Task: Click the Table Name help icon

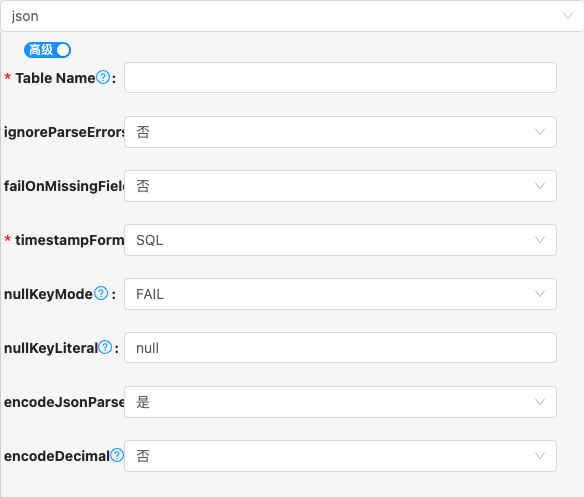Action: pyautogui.click(x=103, y=77)
